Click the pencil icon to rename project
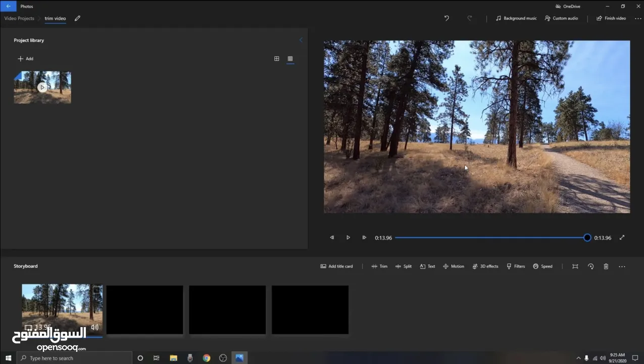The image size is (644, 364). [x=77, y=18]
